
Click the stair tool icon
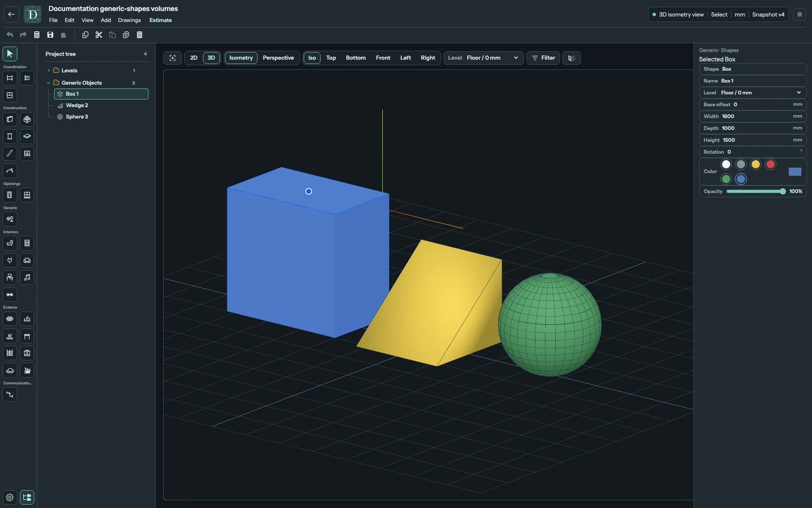10,154
